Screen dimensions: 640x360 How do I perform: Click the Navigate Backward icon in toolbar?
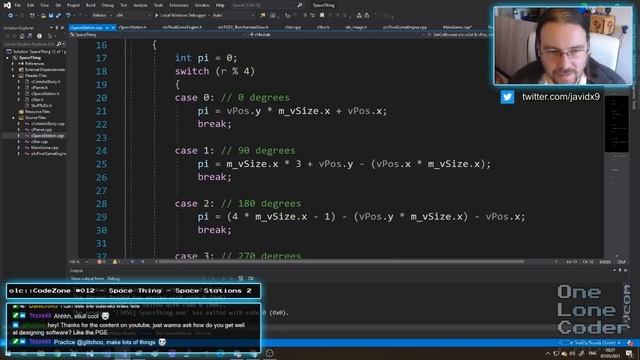click(10, 16)
